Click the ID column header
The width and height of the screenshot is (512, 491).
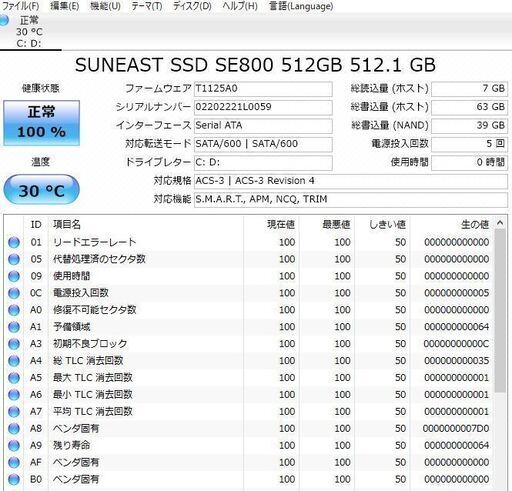point(36,225)
